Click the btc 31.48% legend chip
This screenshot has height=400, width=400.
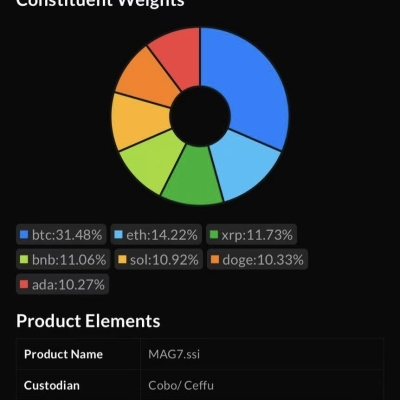click(x=61, y=235)
